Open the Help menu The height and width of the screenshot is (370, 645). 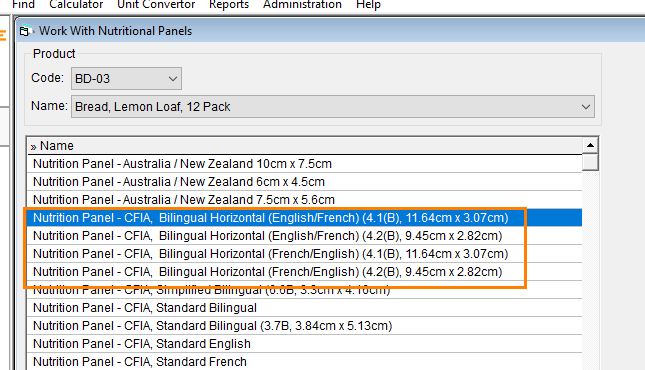[369, 5]
